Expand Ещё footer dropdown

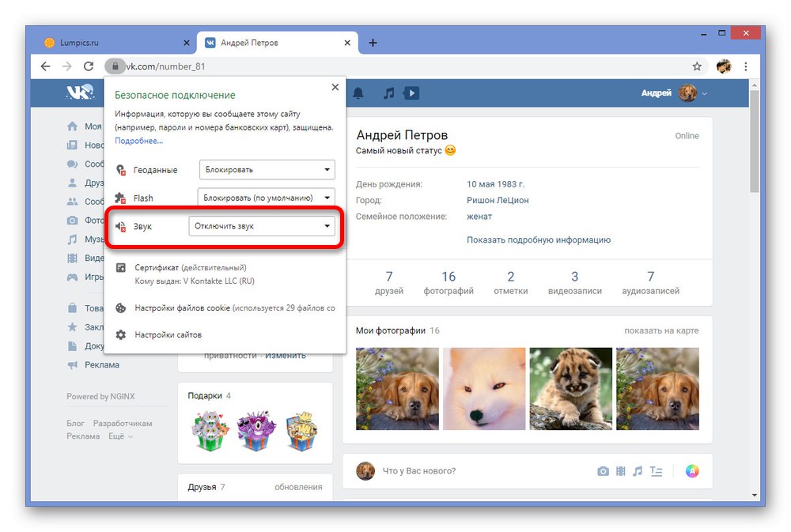[x=120, y=436]
